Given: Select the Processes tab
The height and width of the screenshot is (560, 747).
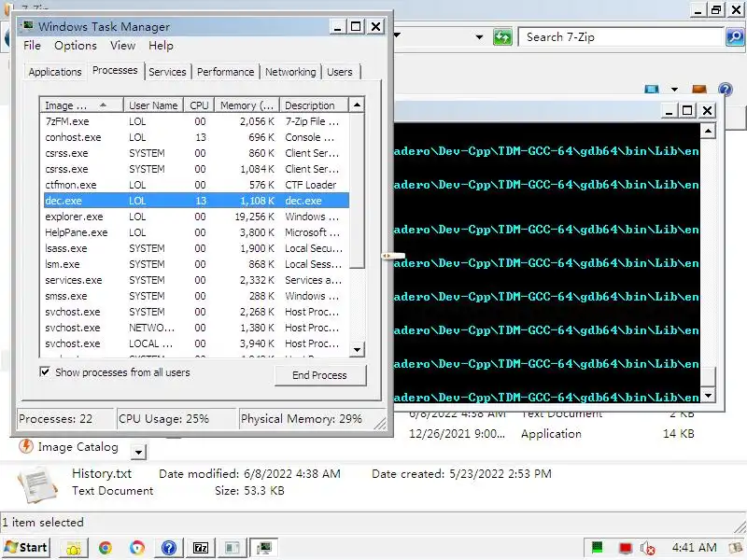Looking at the screenshot, I should tap(115, 71).
